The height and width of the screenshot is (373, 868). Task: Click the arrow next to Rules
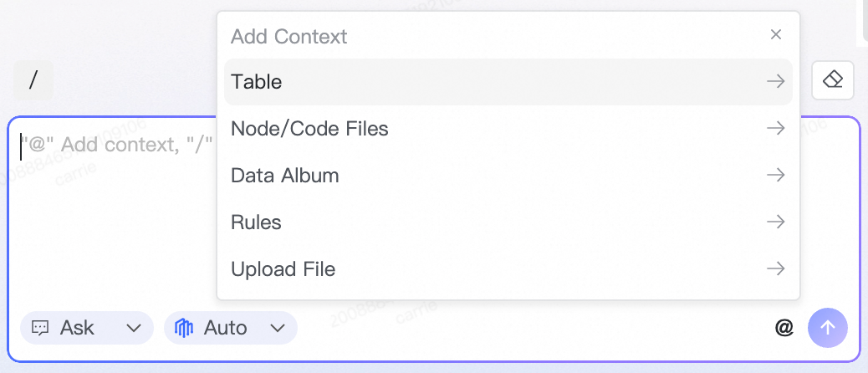775,222
